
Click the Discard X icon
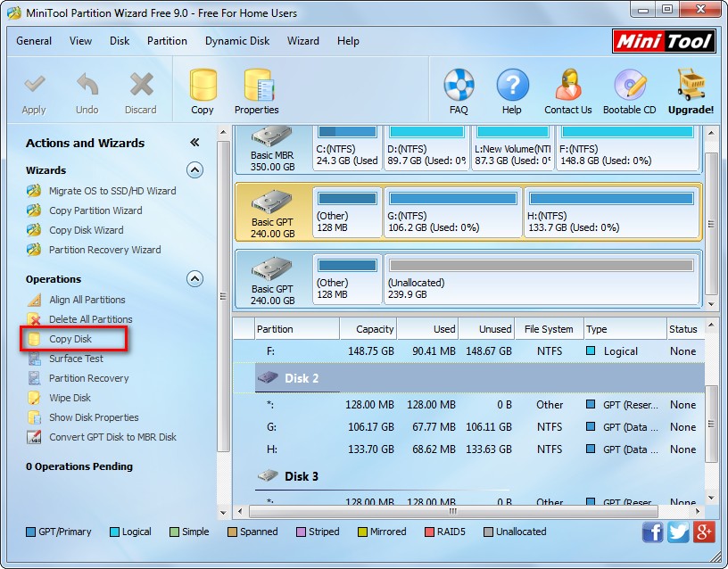[141, 85]
